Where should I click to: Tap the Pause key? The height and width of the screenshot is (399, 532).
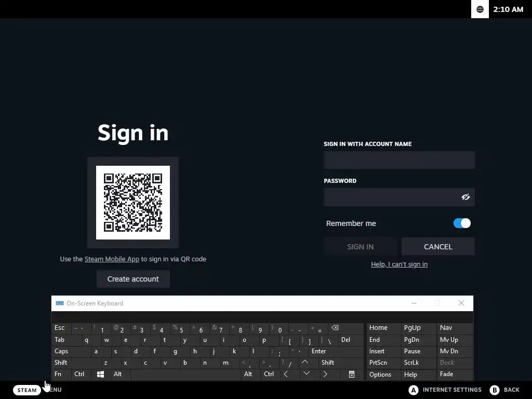(x=419, y=352)
